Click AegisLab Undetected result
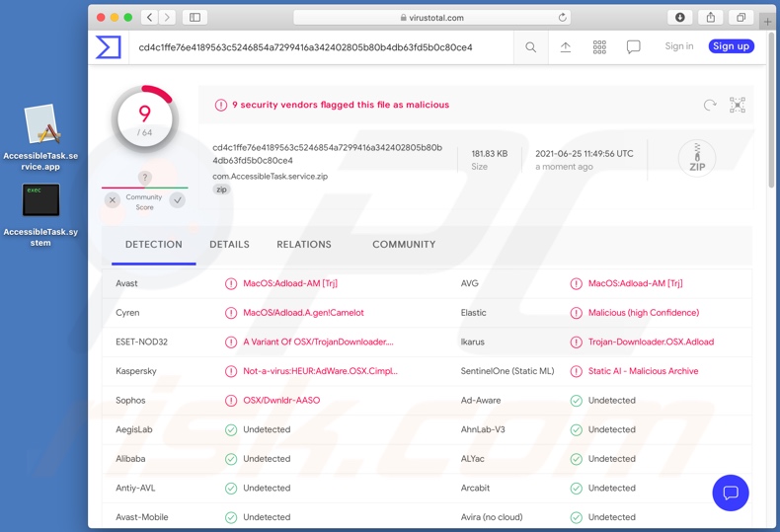Screen dimensions: 780x532 point(267,429)
